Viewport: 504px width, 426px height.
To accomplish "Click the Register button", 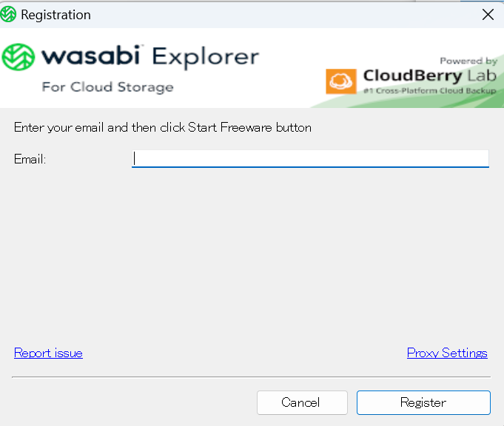I will pos(423,402).
